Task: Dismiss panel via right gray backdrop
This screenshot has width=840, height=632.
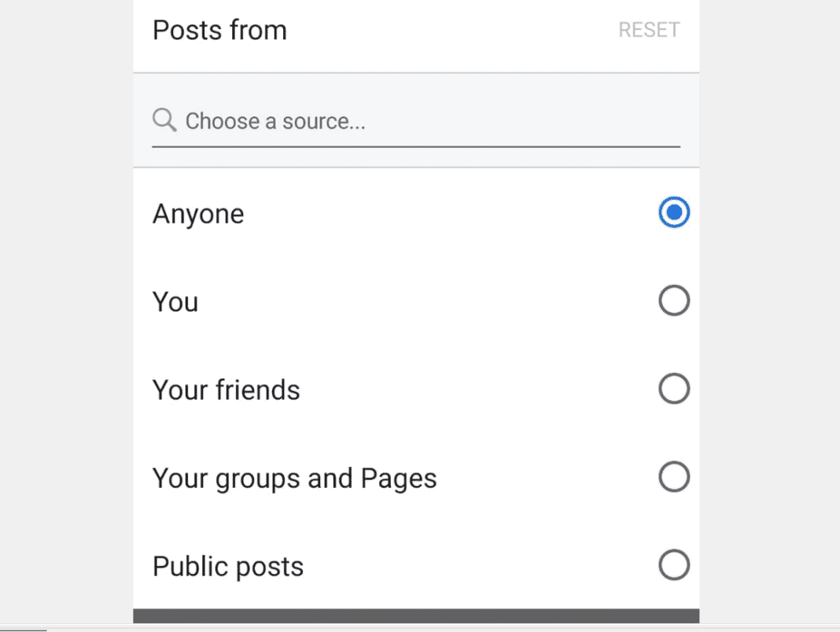Action: click(x=769, y=311)
